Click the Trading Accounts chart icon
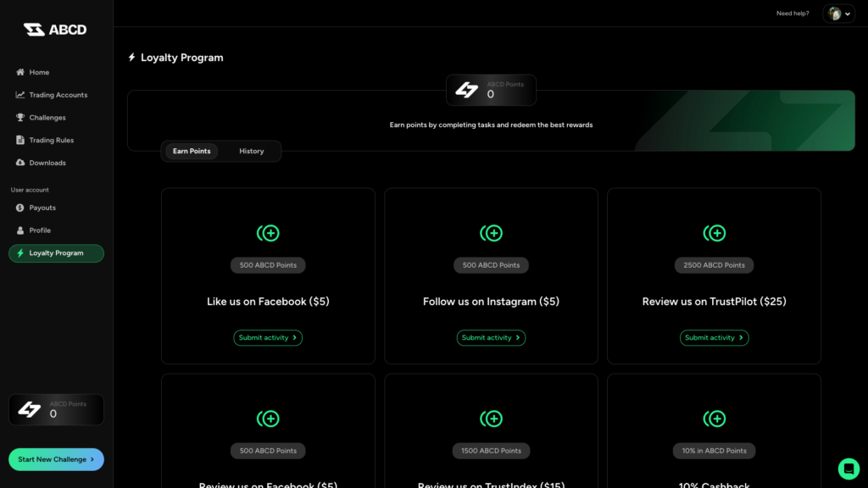This screenshot has width=868, height=488. (x=20, y=95)
